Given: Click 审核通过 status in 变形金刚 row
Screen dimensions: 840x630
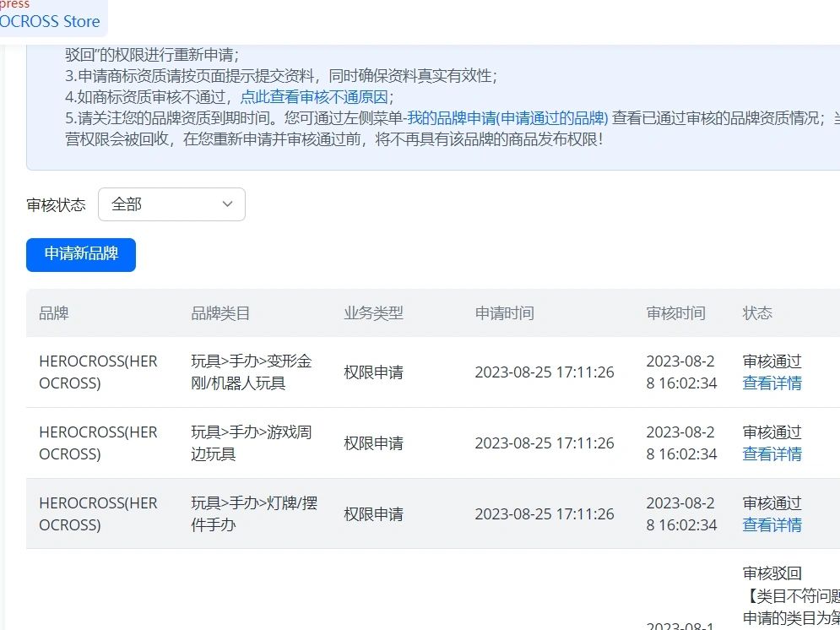Looking at the screenshot, I should [772, 361].
